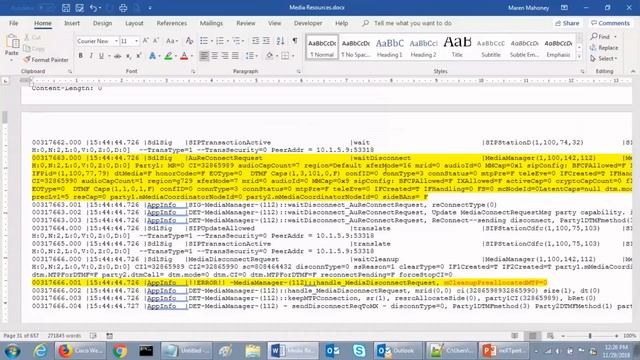Image resolution: width=640 pixels, height=360 pixels.
Task: Apply the text highlight color
Action: click(168, 56)
